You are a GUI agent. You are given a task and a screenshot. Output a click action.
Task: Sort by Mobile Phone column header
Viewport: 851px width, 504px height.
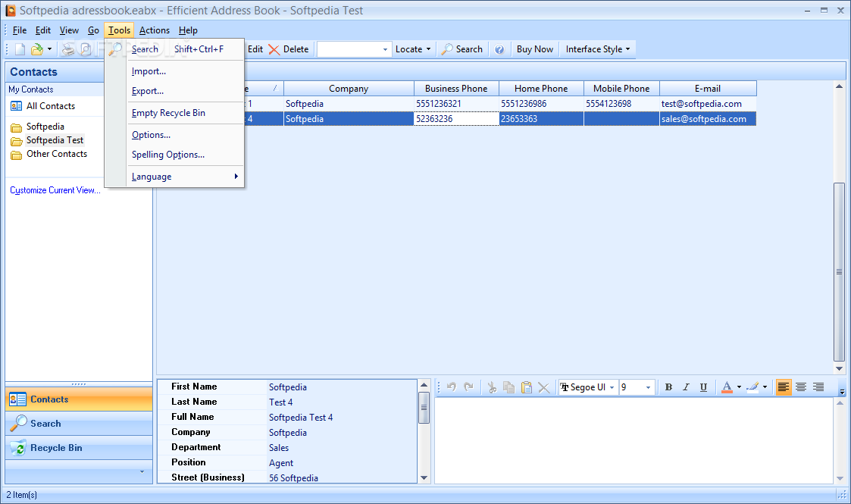point(621,89)
